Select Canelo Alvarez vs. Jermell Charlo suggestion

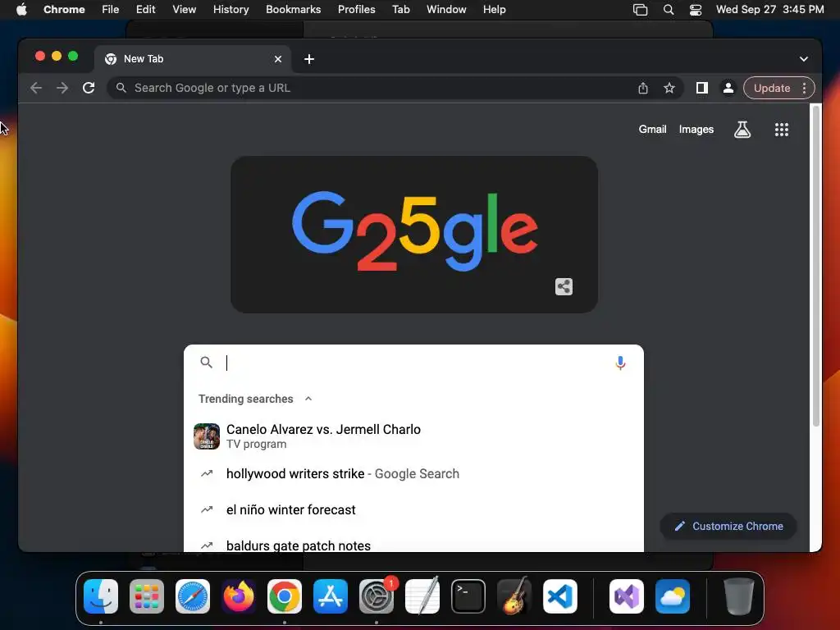coord(413,436)
